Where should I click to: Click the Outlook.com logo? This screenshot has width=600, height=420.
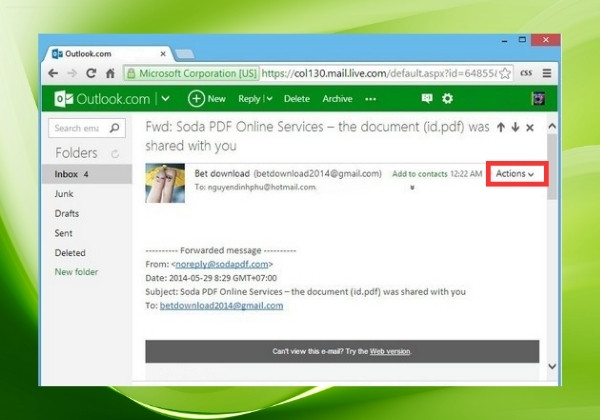(x=102, y=99)
